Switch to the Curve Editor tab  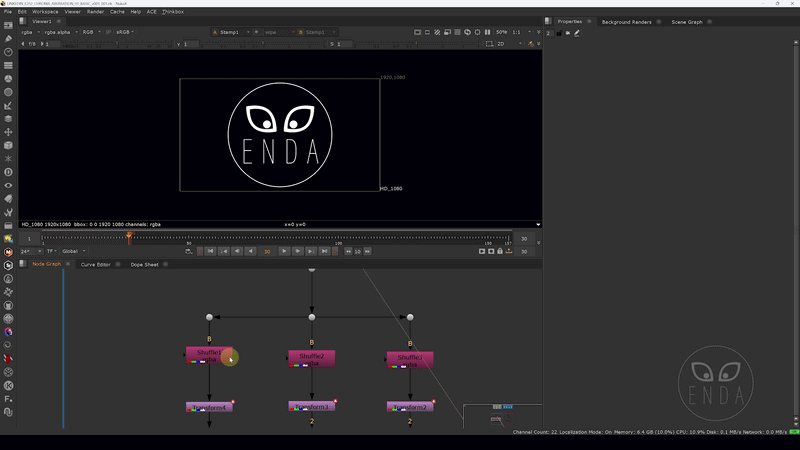(95, 264)
